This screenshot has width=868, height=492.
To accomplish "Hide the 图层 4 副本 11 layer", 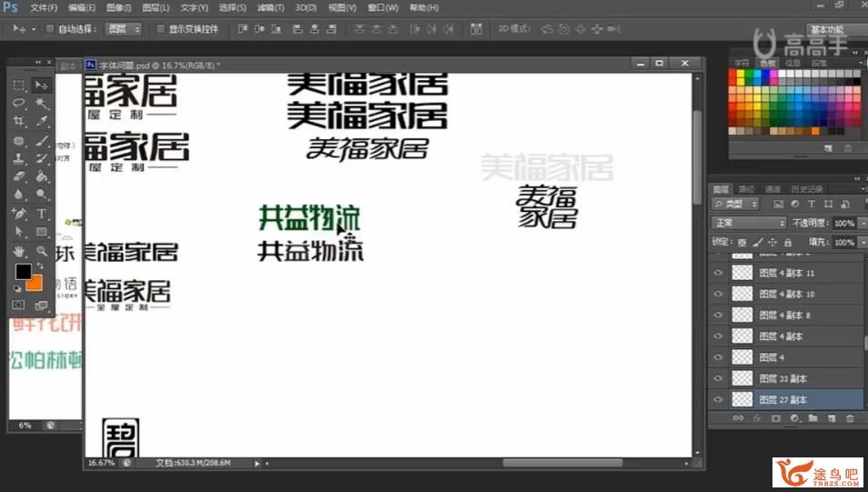I will pos(718,272).
